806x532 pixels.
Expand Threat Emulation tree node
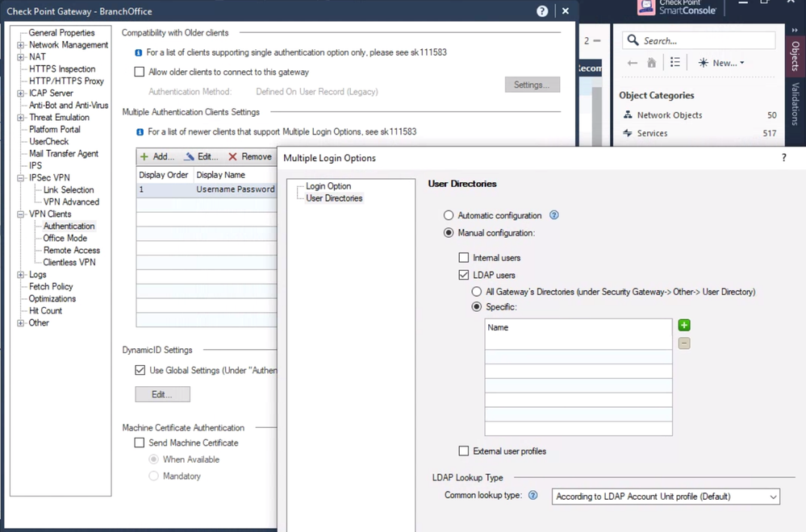coord(20,118)
